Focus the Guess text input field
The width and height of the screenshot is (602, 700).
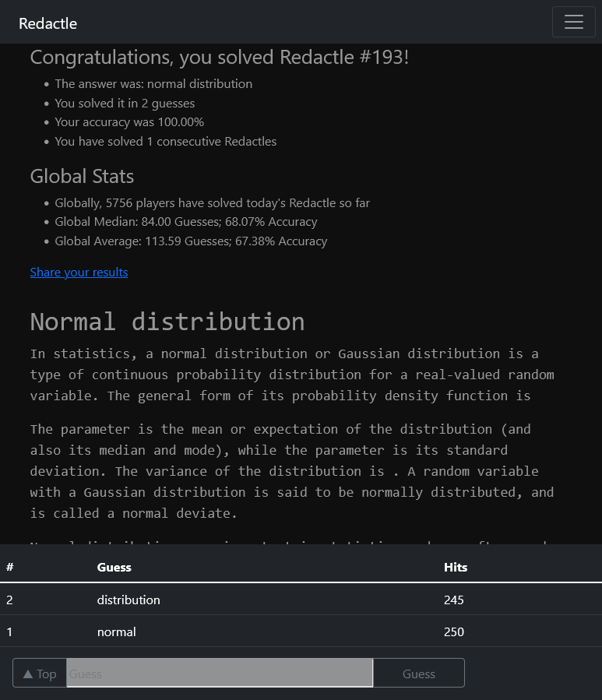(x=219, y=674)
